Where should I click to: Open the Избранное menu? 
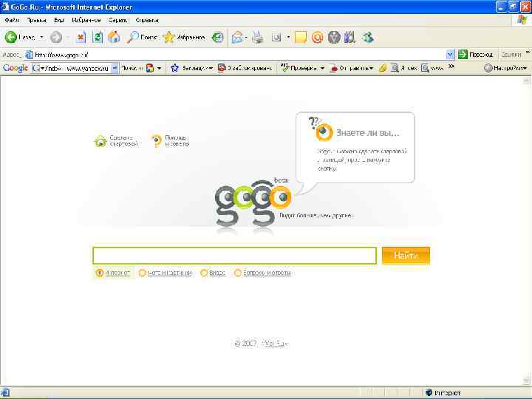click(86, 20)
